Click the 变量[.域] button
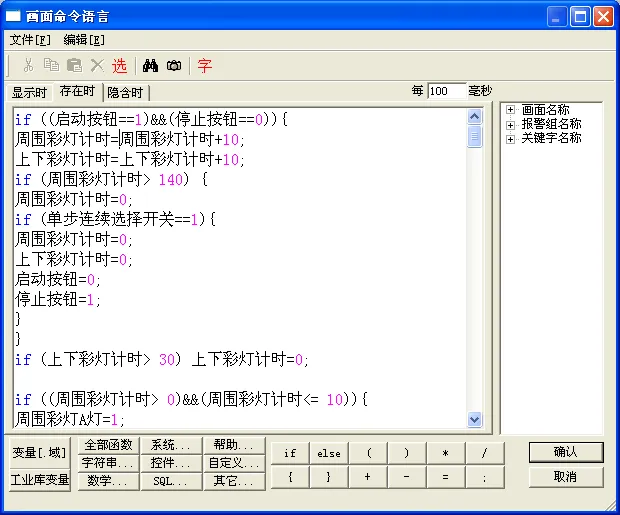This screenshot has width=620, height=515. coord(40,452)
